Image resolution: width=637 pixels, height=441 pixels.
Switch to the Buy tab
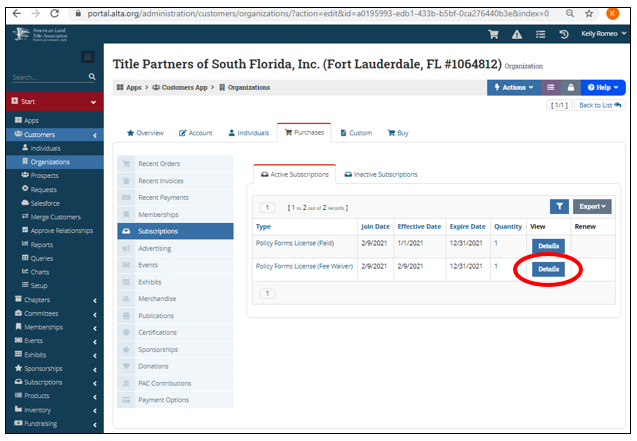pos(398,133)
